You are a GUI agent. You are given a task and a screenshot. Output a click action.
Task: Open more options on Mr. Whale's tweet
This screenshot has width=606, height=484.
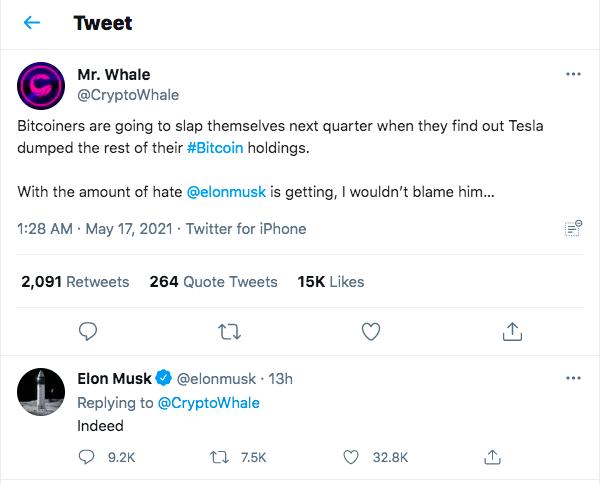[x=573, y=74]
